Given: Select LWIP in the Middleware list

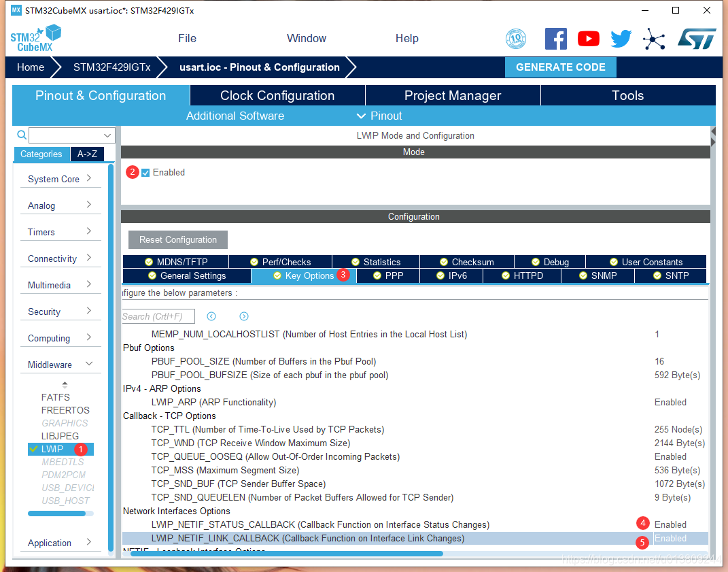Looking at the screenshot, I should coord(60,449).
